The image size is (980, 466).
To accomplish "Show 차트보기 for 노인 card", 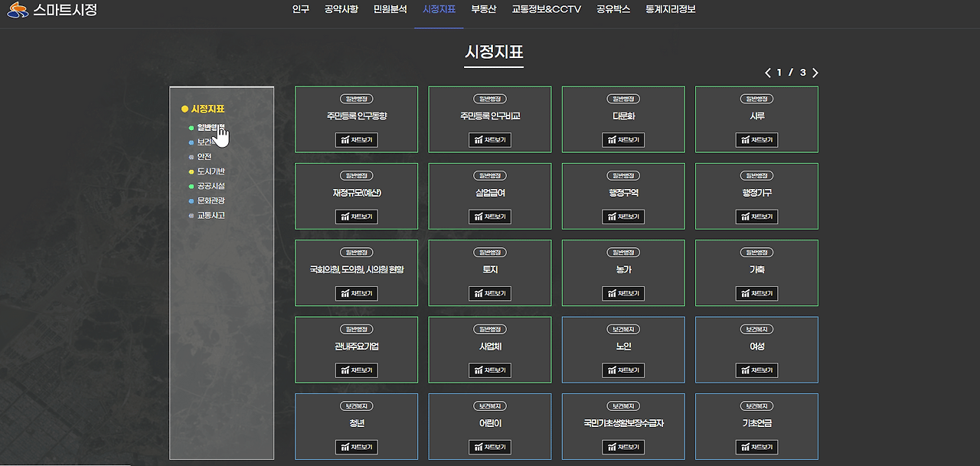I will tap(623, 370).
